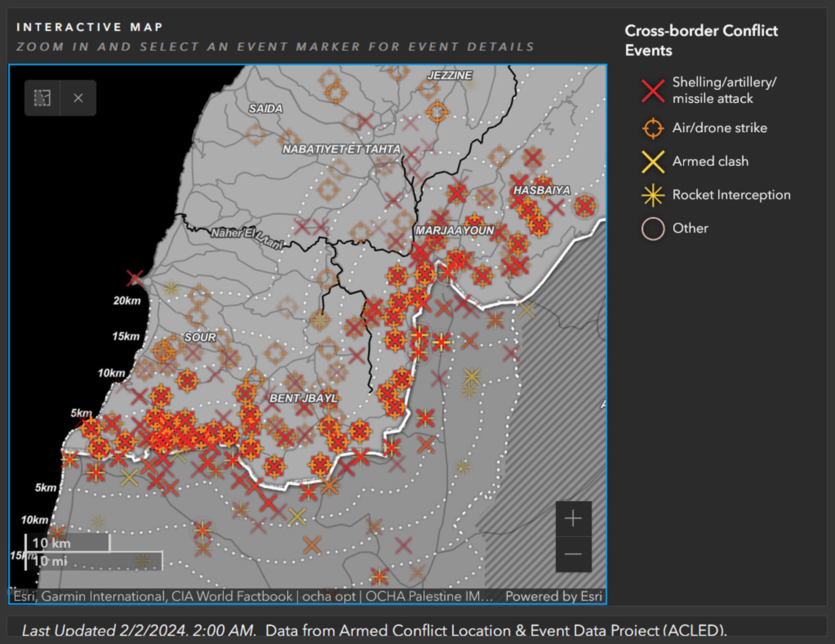Click the SAIDA label on map
835x644 pixels.
click(266, 109)
